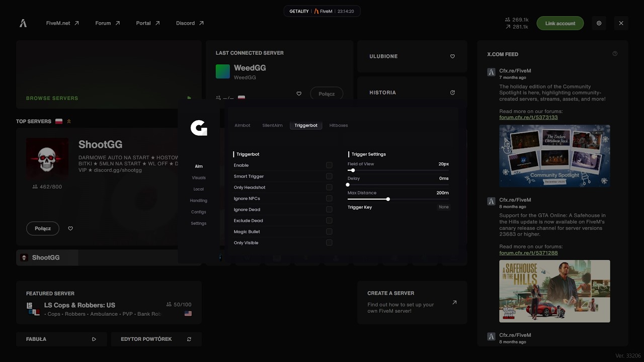Switch to the Aimbot tab
Screen dimensions: 644x362
[243, 125]
